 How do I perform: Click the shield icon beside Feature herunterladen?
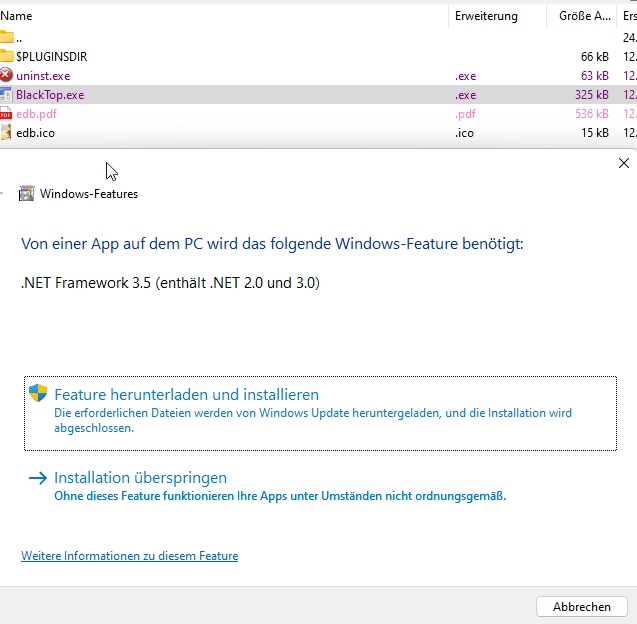point(38,393)
